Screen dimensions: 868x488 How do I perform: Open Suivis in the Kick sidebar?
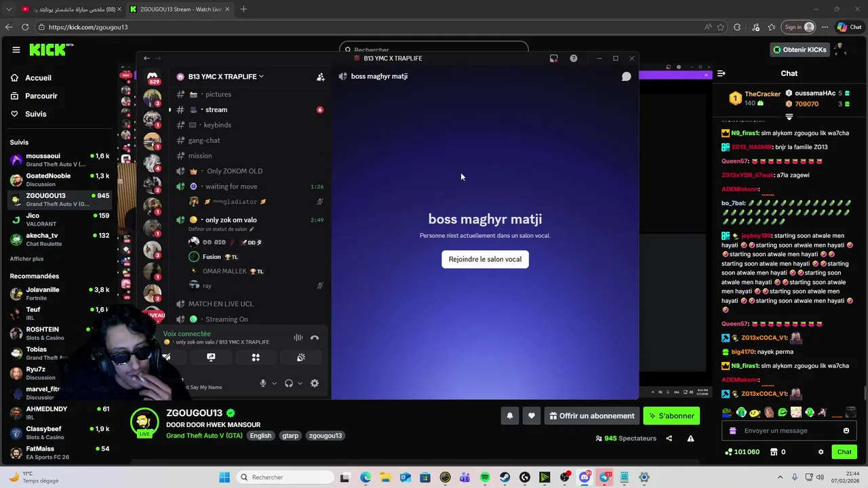point(36,114)
